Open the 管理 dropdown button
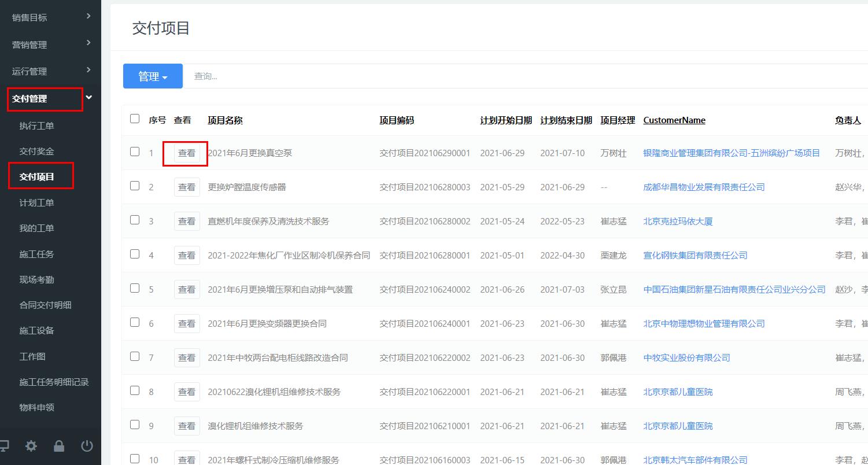 coord(153,76)
